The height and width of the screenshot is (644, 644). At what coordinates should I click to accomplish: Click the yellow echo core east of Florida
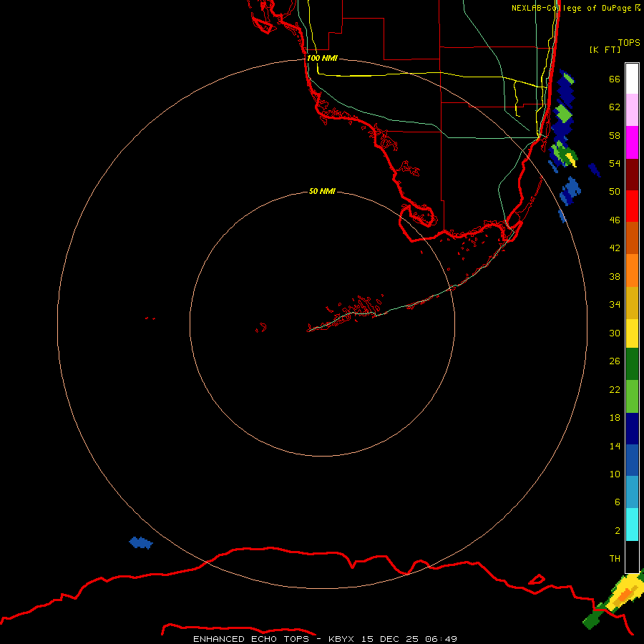(571, 159)
